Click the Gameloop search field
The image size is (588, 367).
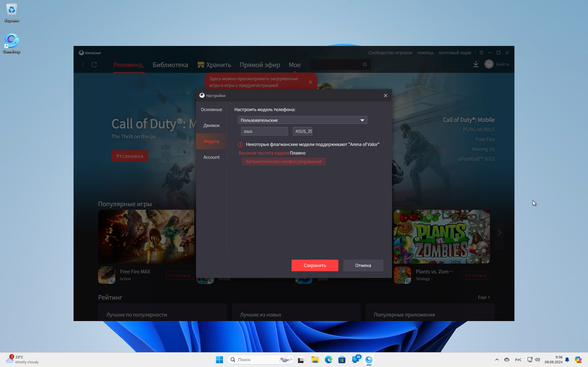[340, 65]
